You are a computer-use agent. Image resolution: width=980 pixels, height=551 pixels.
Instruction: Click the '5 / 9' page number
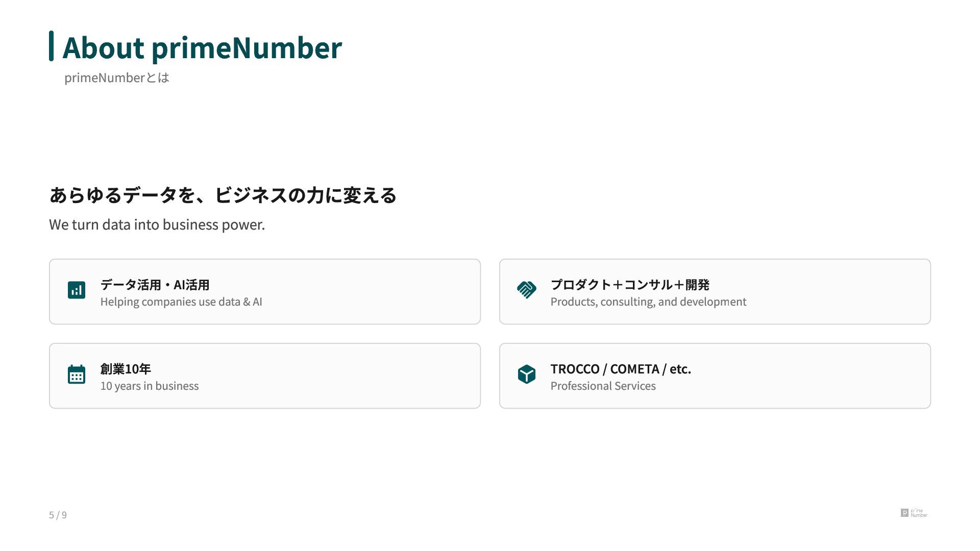[58, 515]
